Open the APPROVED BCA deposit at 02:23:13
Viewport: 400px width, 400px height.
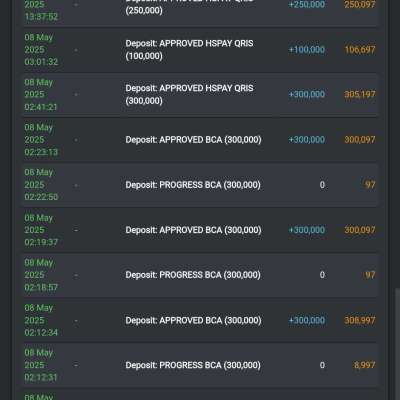193,140
